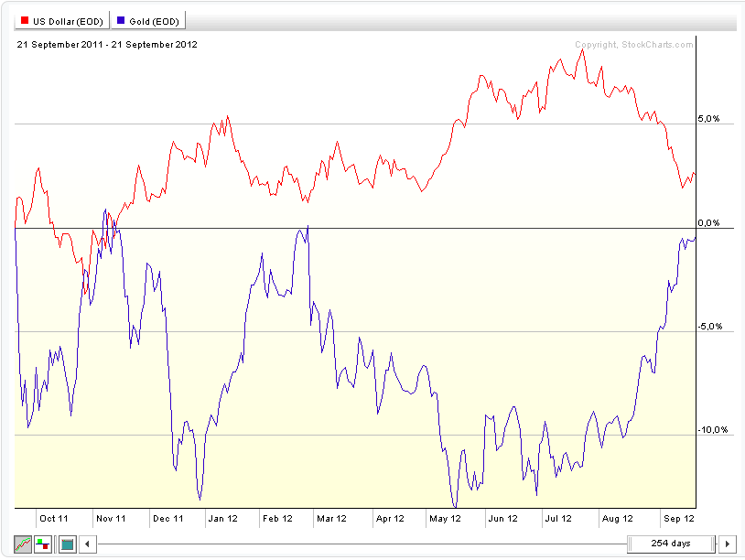
Task: Click the Apr 12 axis label
Action: pos(390,519)
